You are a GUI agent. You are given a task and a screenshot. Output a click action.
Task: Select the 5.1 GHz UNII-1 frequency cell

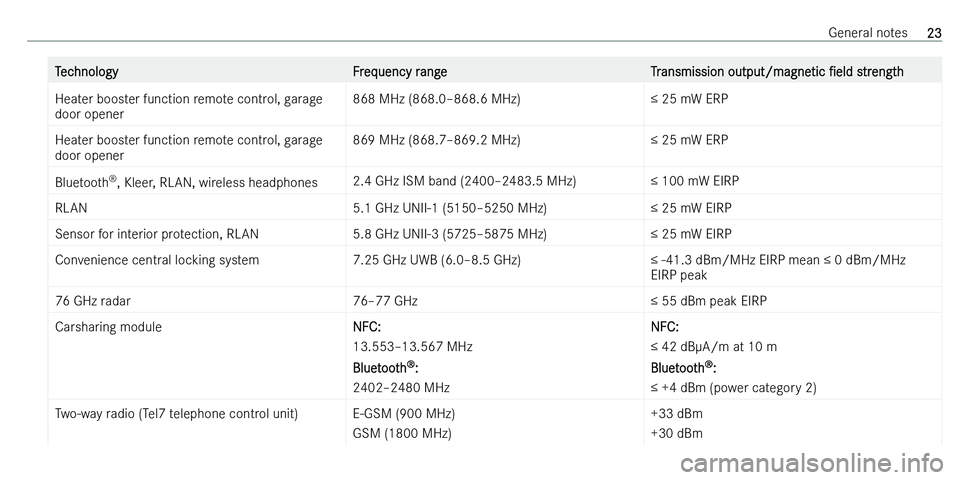(450, 208)
